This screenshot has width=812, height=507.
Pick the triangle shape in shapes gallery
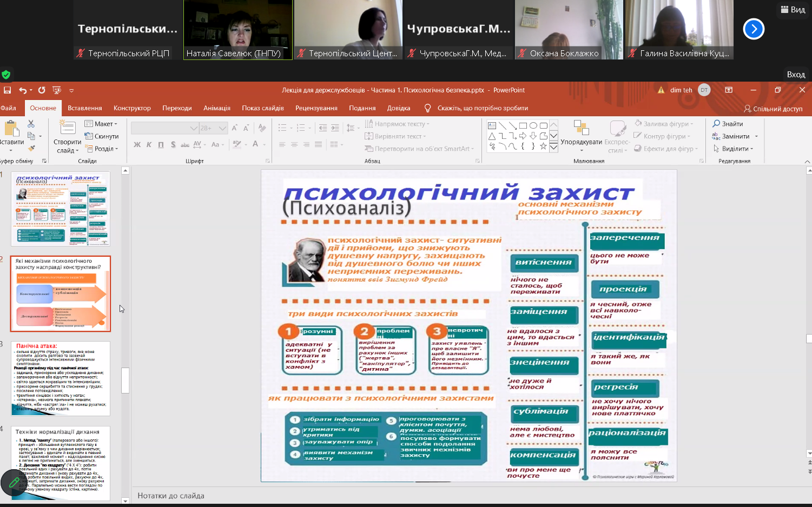[492, 136]
